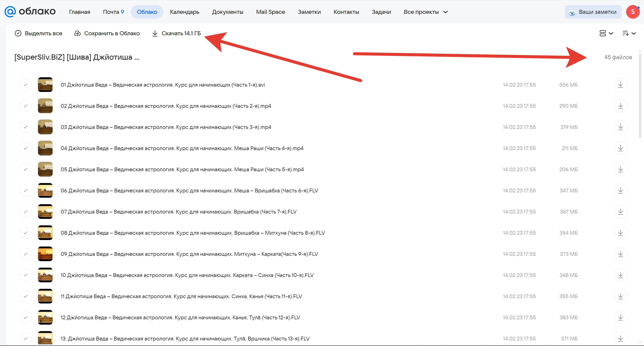Tick the checkbox for file 02
This screenshot has width=644, height=346.
point(26,106)
